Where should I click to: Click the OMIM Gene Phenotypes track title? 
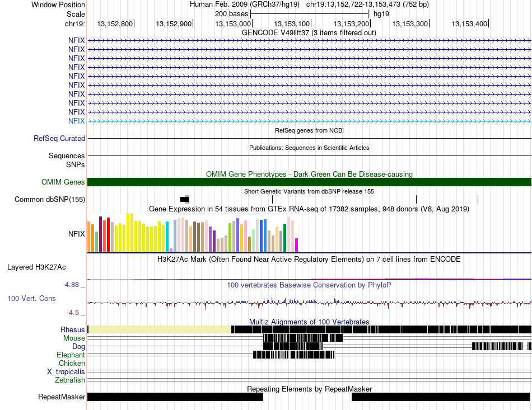[309, 174]
